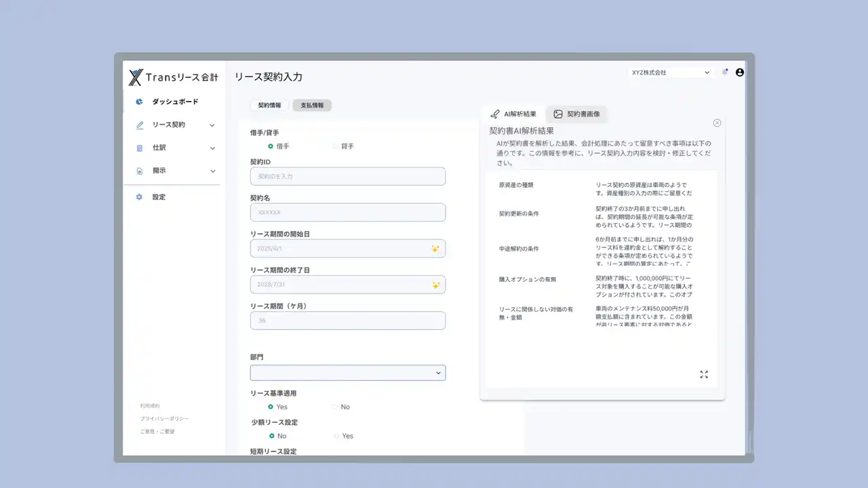Screen dimensions: 868x488
Task: Open the user account profile icon
Action: point(740,73)
